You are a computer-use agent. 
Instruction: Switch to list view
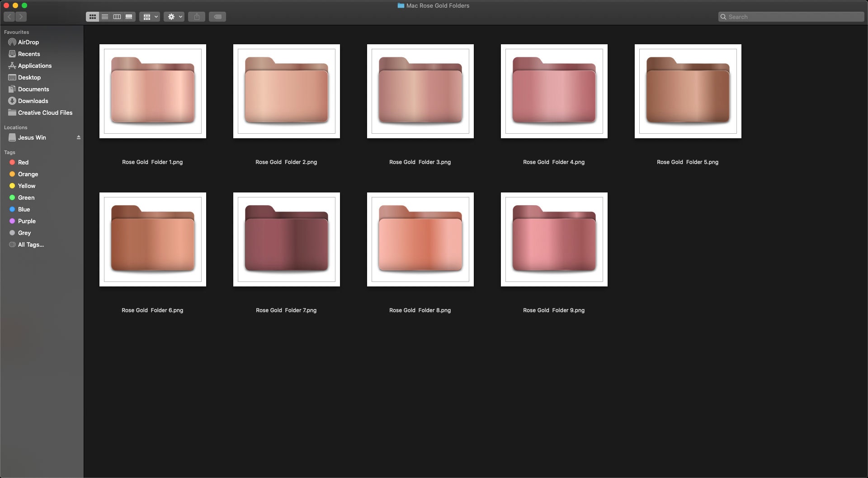pos(105,16)
